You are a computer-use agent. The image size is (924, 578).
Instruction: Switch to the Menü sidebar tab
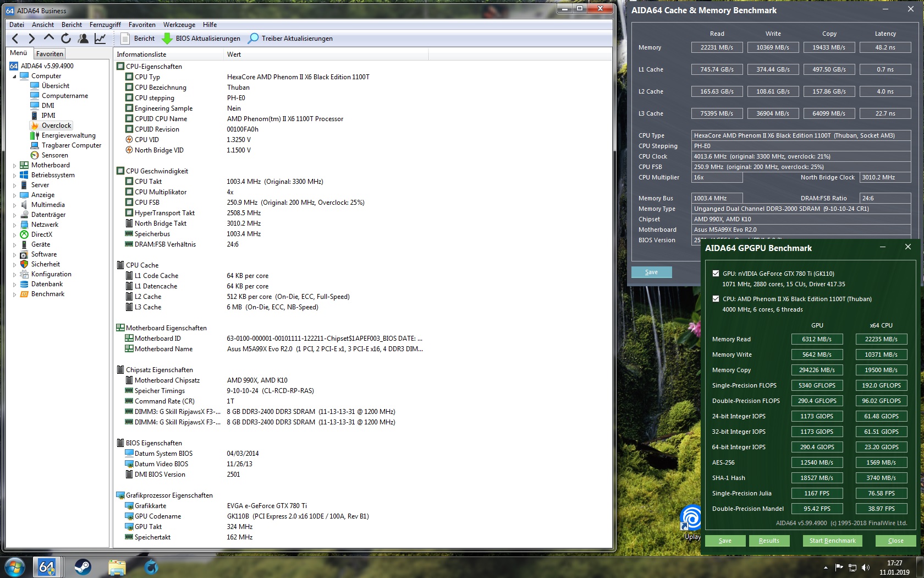[x=19, y=53]
